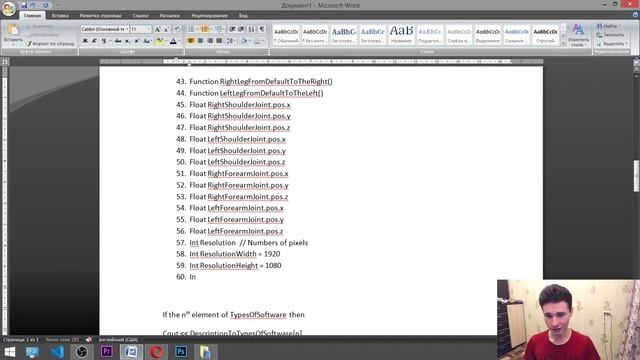640x360 pixels.
Task: Click the Paste (Вставить) clipboard icon
Action: coord(13,30)
